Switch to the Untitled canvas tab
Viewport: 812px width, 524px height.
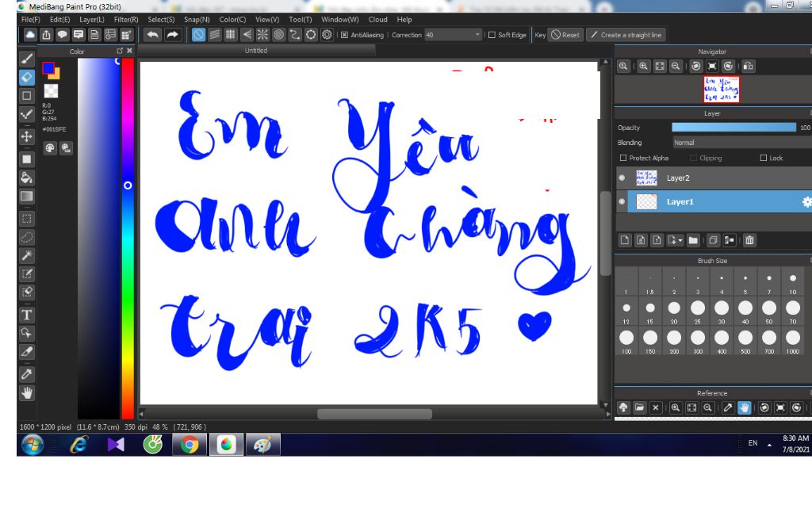click(256, 51)
